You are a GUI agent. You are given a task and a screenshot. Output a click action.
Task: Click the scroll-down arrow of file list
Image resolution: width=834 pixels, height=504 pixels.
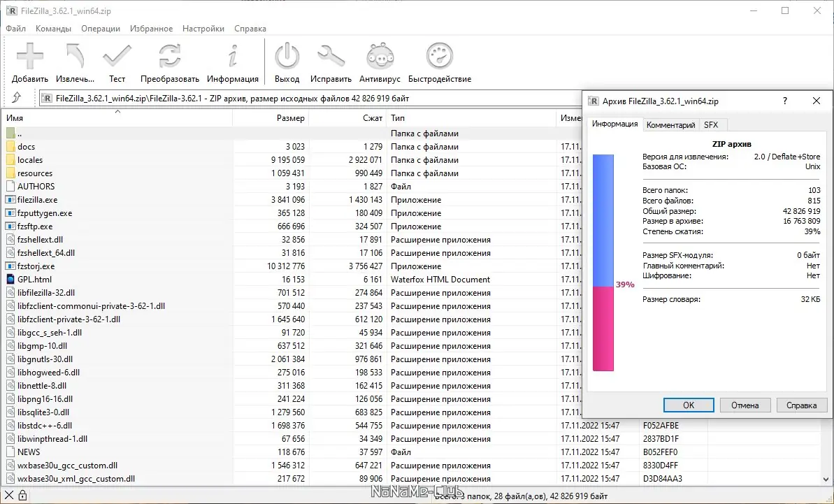[x=827, y=479]
